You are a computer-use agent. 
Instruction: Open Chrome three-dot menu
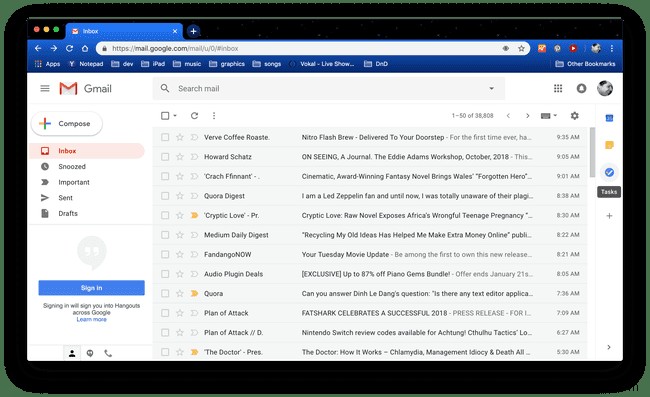(612, 48)
